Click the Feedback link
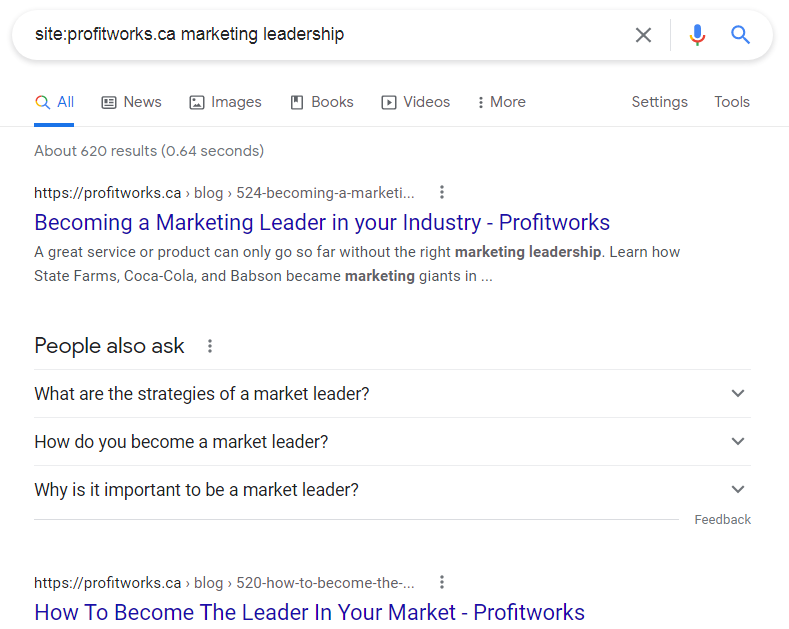This screenshot has width=789, height=629. click(x=722, y=520)
